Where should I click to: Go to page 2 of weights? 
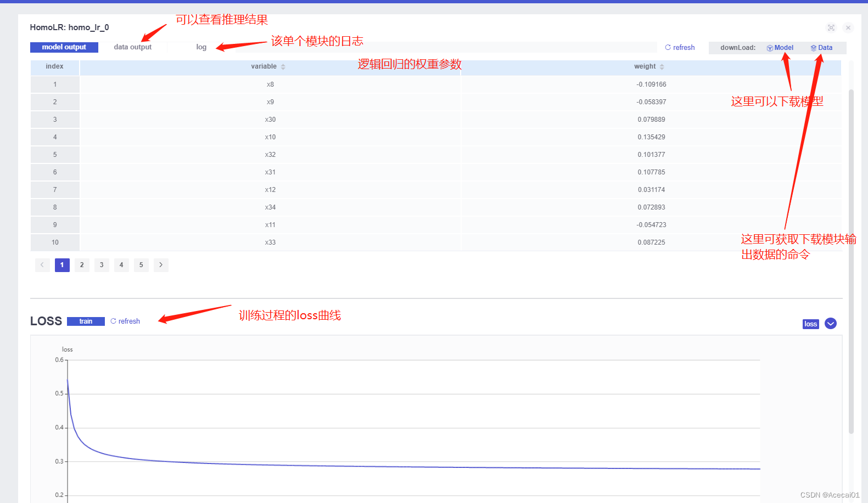[82, 265]
